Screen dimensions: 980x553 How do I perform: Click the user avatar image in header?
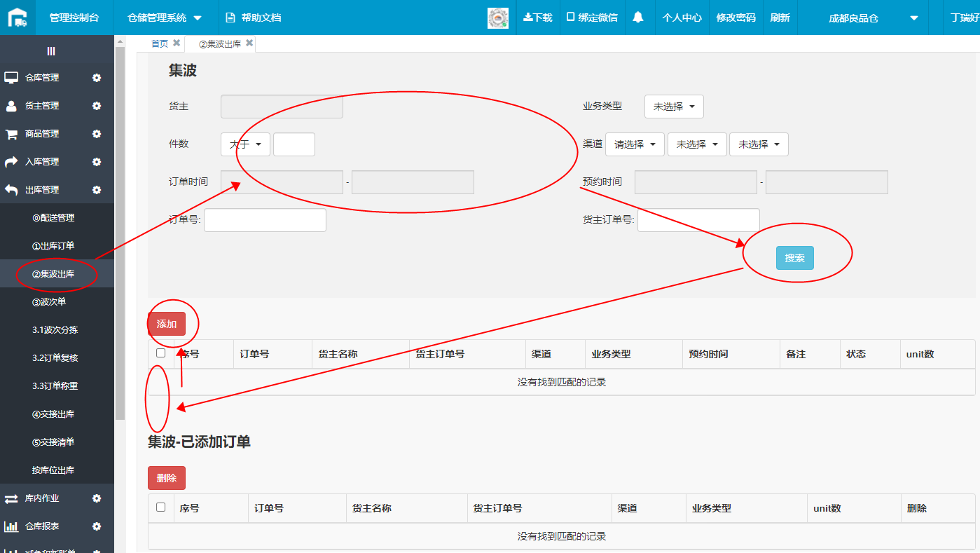pyautogui.click(x=498, y=18)
